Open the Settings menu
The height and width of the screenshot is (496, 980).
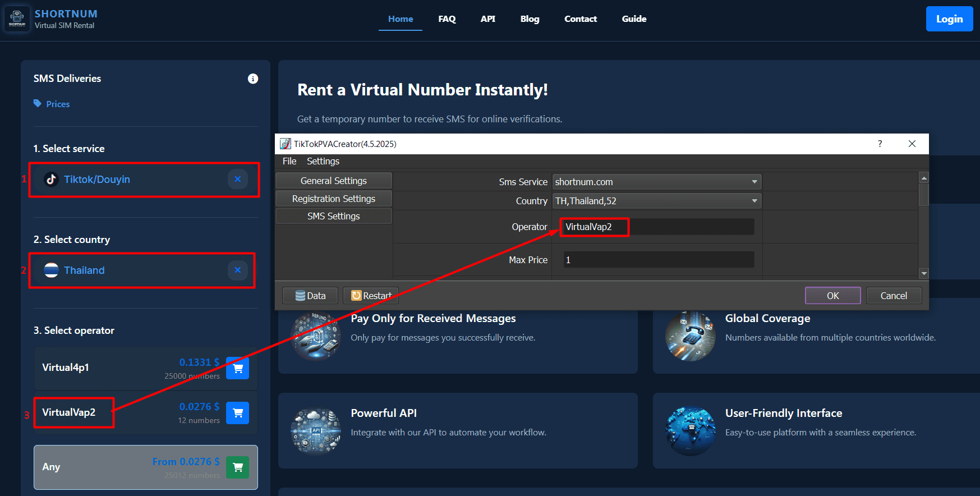323,161
